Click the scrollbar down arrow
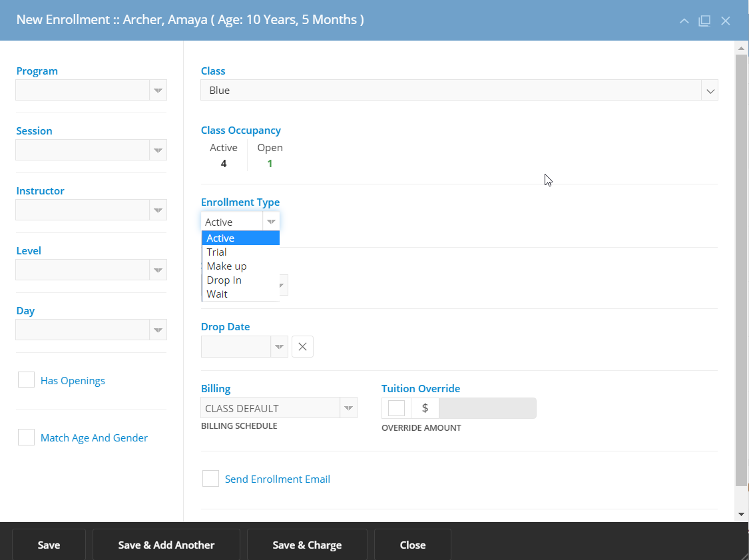 (x=741, y=514)
